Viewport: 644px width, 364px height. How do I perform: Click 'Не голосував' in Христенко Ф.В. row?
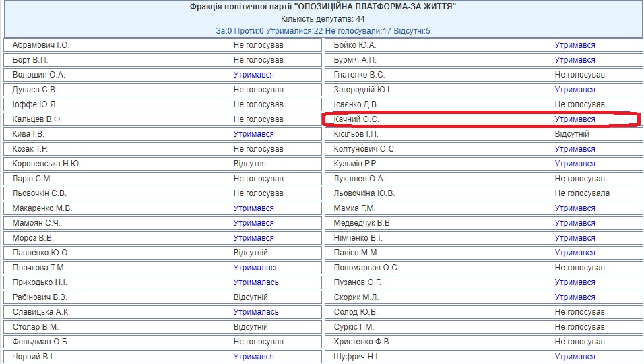click(580, 341)
